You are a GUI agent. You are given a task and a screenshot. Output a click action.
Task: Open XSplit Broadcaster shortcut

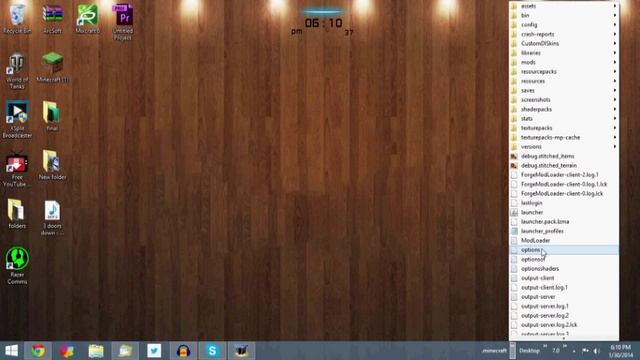click(x=17, y=119)
